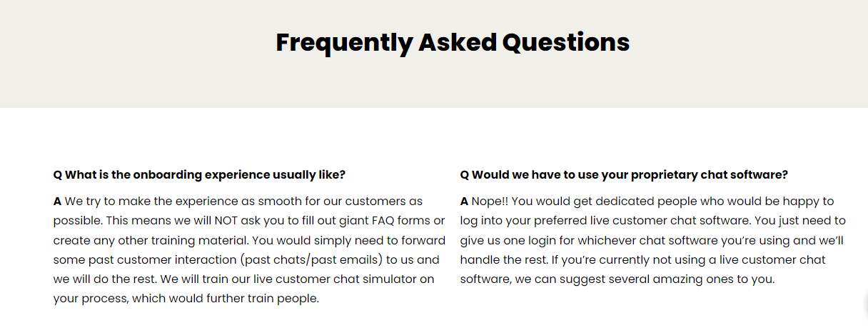
Task: Click the "Frequently Asked Questions" heading
Action: (453, 43)
